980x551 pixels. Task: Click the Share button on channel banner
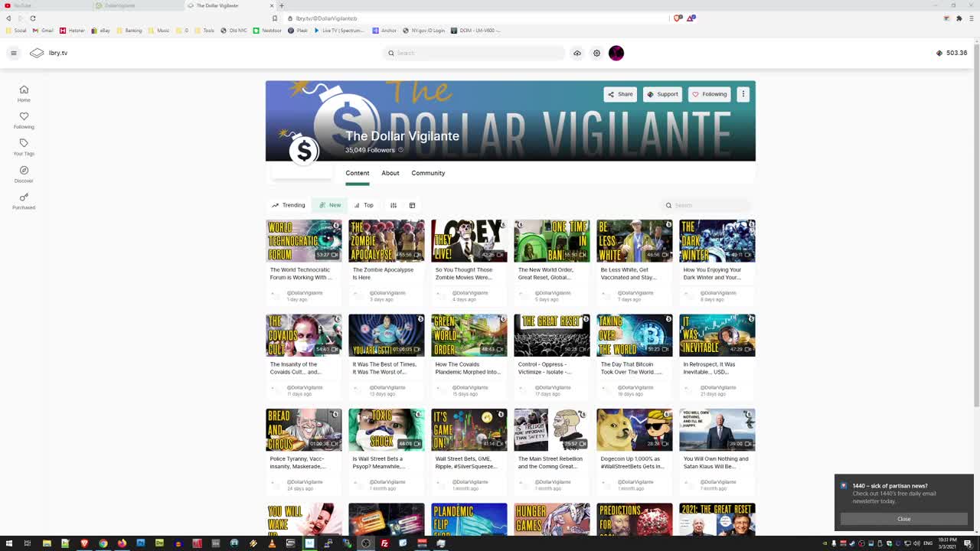pyautogui.click(x=620, y=94)
